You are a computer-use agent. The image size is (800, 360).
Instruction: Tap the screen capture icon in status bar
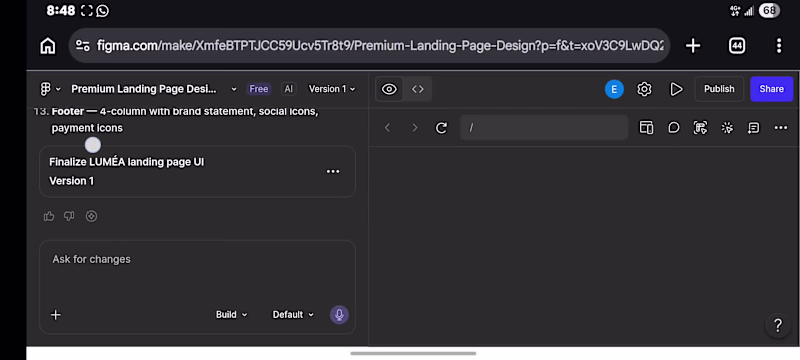tap(87, 11)
